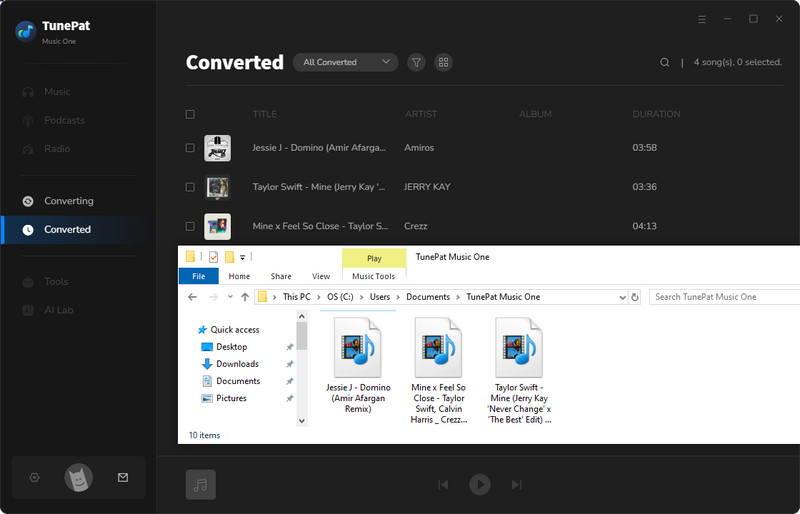
Task: Click the user avatar icon
Action: pyautogui.click(x=78, y=478)
